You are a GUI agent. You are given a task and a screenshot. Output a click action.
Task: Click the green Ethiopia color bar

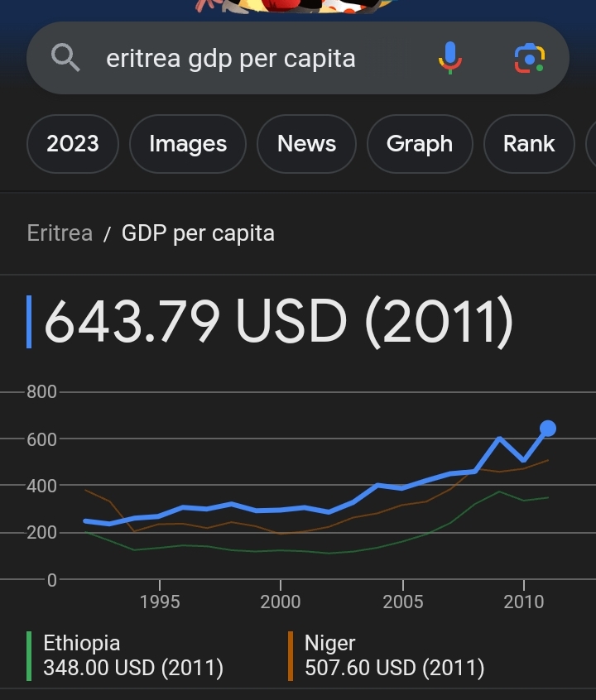click(x=29, y=656)
